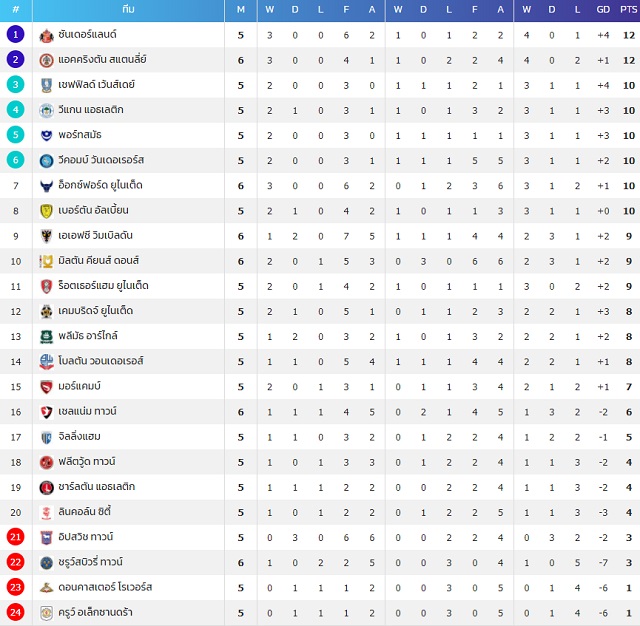Select the Sheffield Wednesday owl crest
The height and width of the screenshot is (626, 640).
[47, 86]
